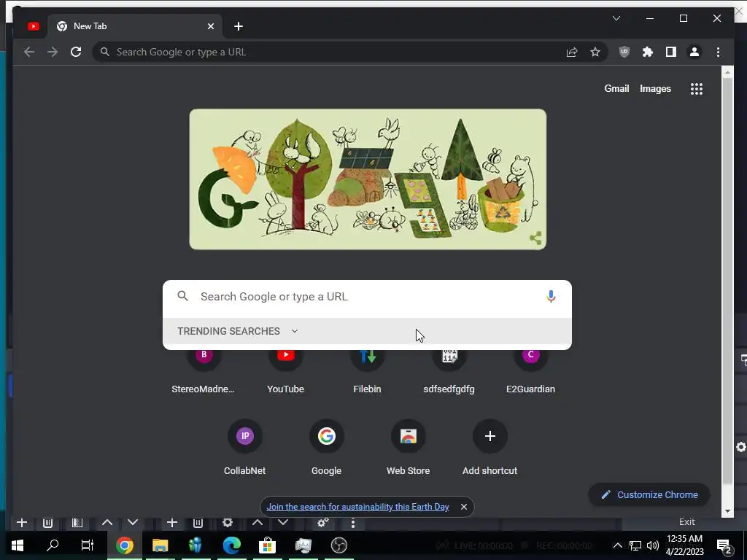The height and width of the screenshot is (560, 747).
Task: Open the tab search chevron in title bar
Action: [616, 18]
